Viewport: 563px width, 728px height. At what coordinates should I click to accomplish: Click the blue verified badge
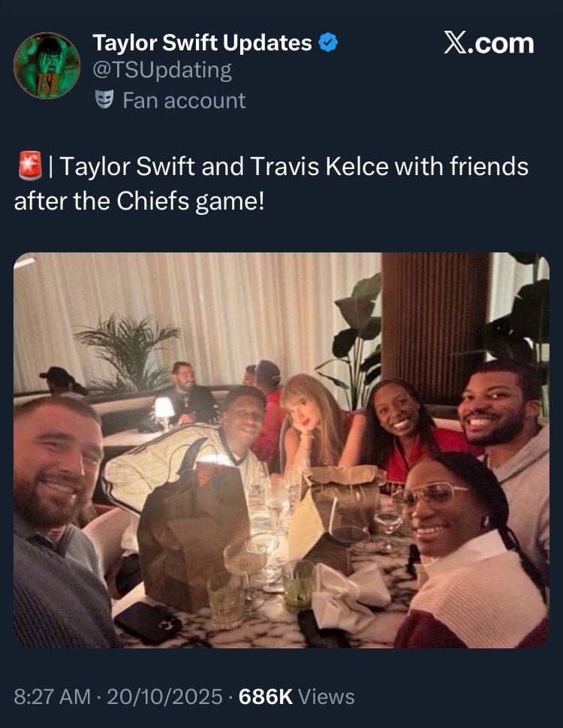pos(328,44)
